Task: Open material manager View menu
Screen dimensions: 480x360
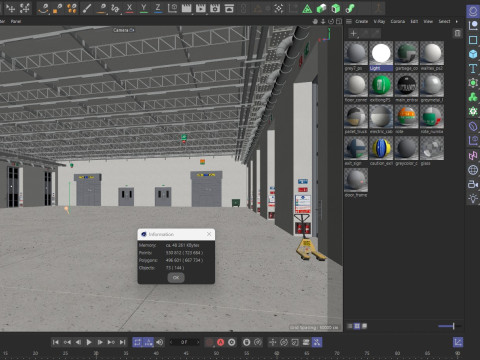Action: click(x=428, y=21)
